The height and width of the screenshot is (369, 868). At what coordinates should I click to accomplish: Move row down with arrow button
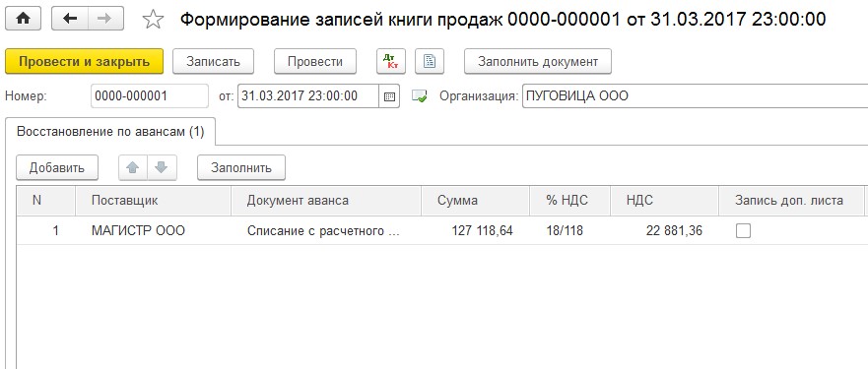pyautogui.click(x=162, y=167)
